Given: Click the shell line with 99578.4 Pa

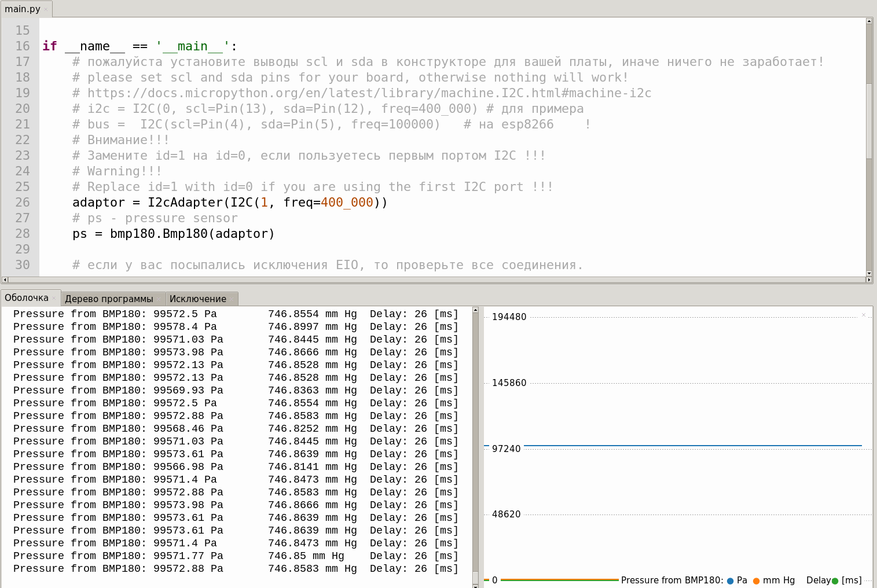Looking at the screenshot, I should pyautogui.click(x=236, y=326).
